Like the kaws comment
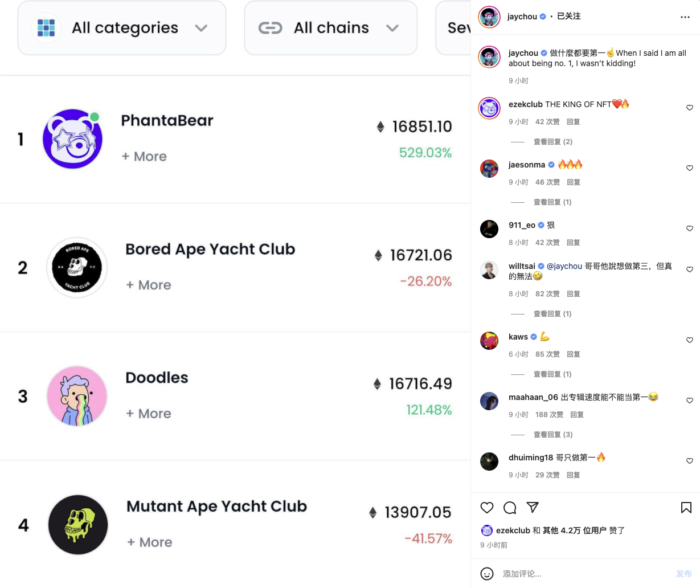700x588 pixels. point(690,340)
